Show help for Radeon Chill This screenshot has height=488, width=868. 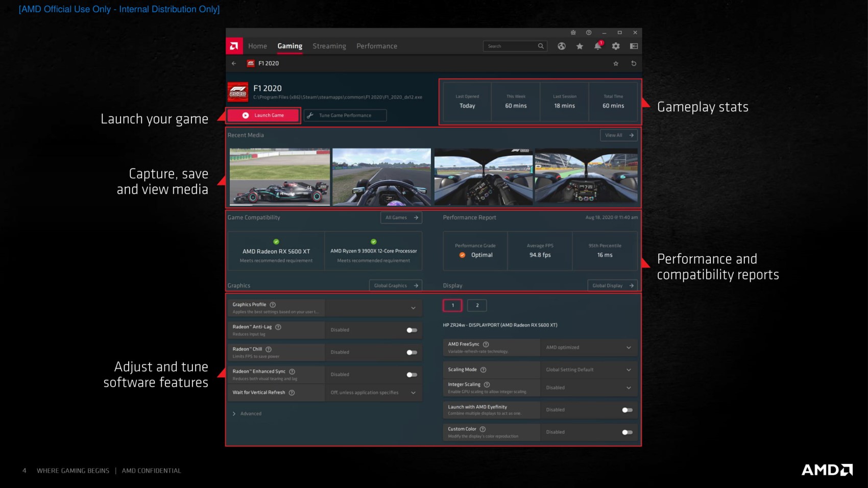(269, 349)
